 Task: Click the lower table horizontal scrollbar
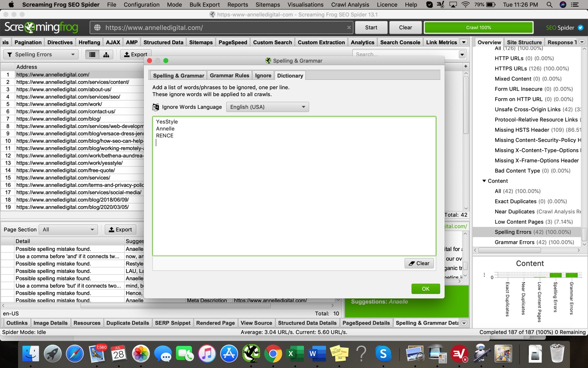[176, 305]
